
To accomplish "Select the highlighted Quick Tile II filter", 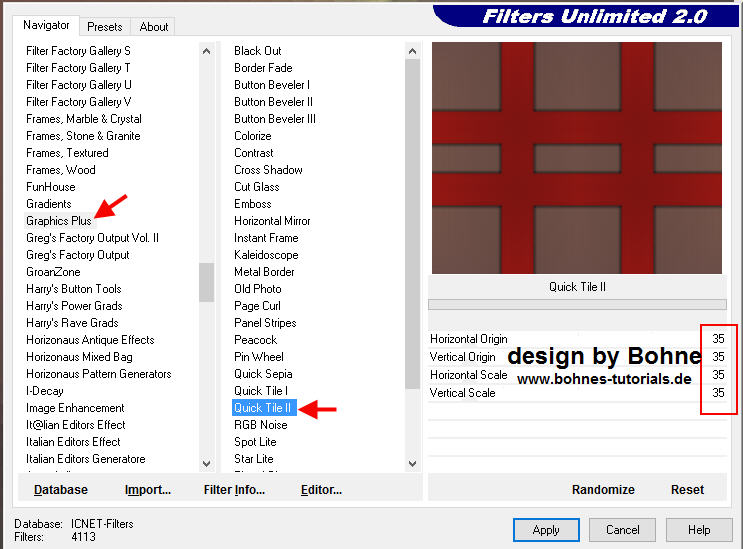I will click(x=264, y=408).
